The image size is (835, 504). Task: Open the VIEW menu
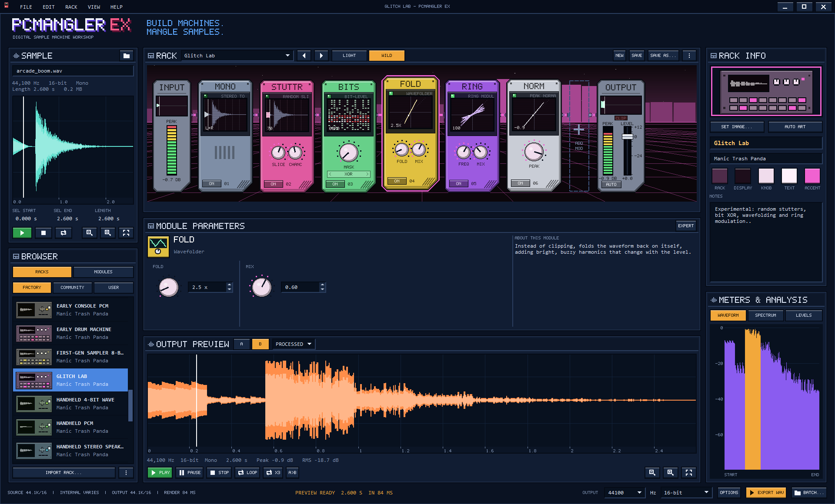coord(94,7)
